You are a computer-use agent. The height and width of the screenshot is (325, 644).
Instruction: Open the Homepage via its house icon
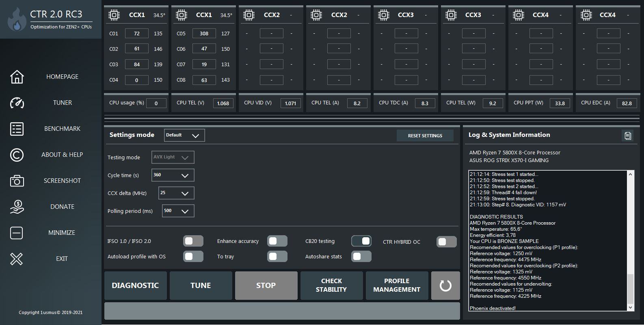point(17,77)
